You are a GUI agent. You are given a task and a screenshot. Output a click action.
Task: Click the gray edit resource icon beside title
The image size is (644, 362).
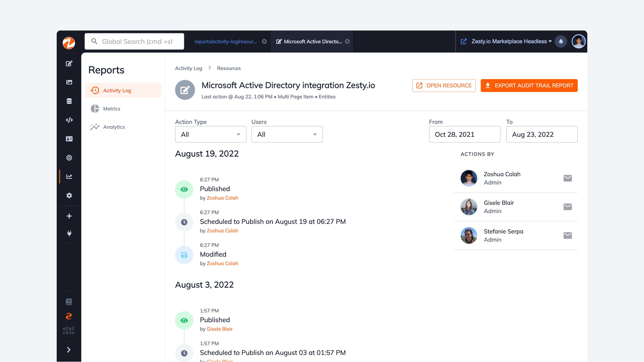pyautogui.click(x=185, y=90)
